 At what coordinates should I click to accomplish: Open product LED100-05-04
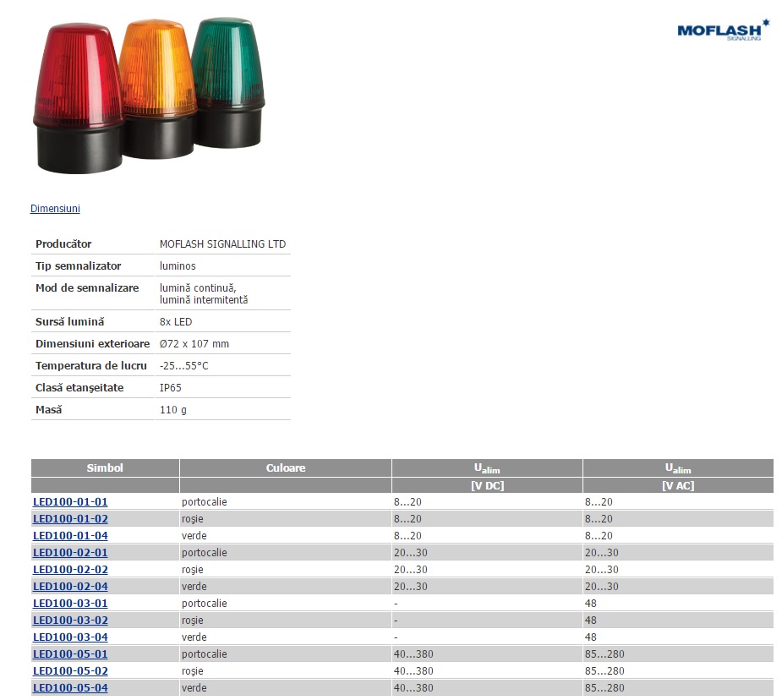click(x=70, y=688)
